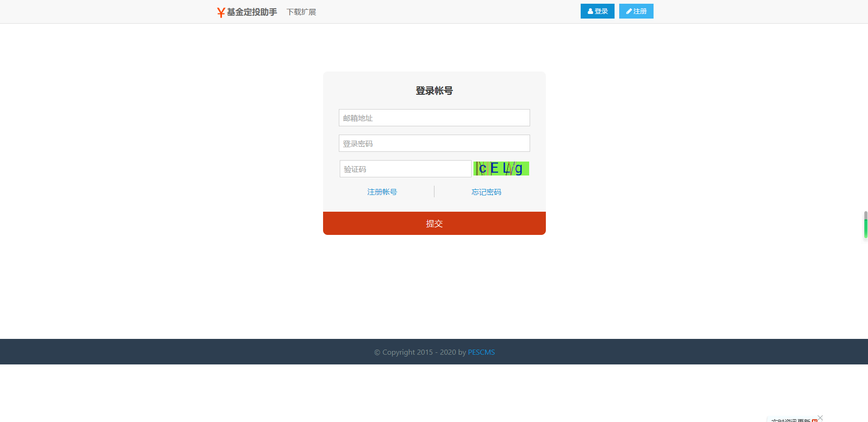This screenshot has height=422, width=868.
Task: Click the pencil icon on the 注册 button
Action: [629, 11]
